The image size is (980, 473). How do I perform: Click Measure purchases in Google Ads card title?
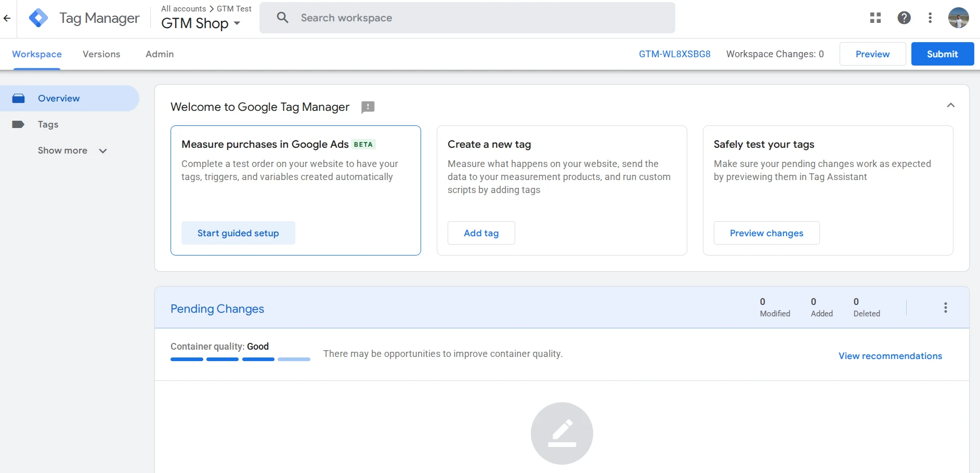265,144
